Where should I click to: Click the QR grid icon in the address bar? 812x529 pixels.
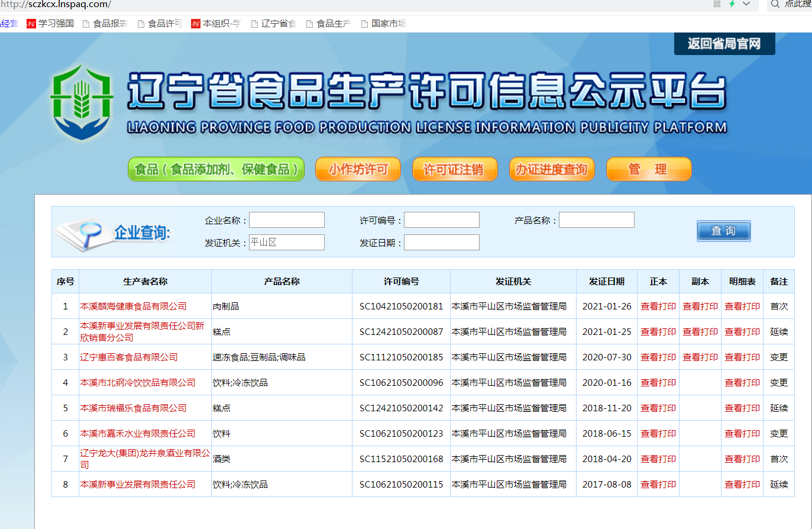coord(717,4)
